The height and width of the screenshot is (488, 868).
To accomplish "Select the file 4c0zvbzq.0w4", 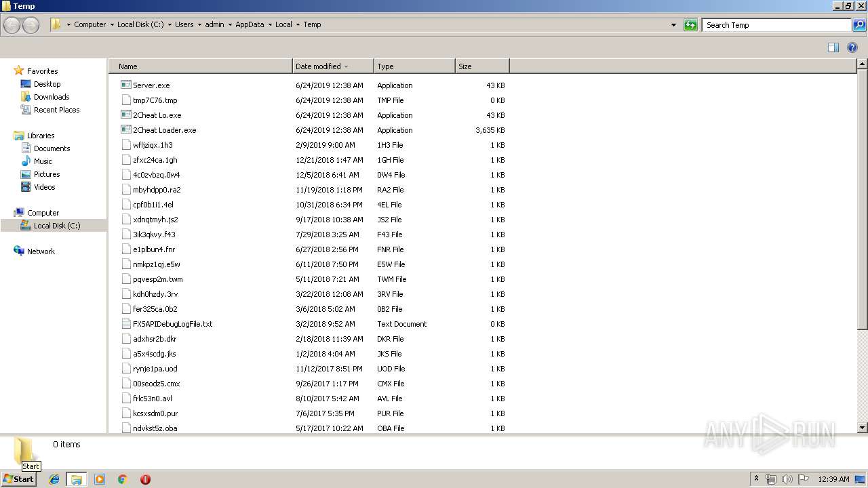I will [x=156, y=175].
